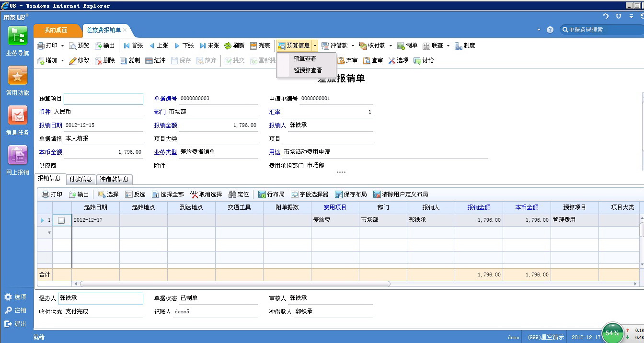This screenshot has width=644, height=343.
Task: Expand the 收付款 dropdown arrow
Action: [391, 46]
